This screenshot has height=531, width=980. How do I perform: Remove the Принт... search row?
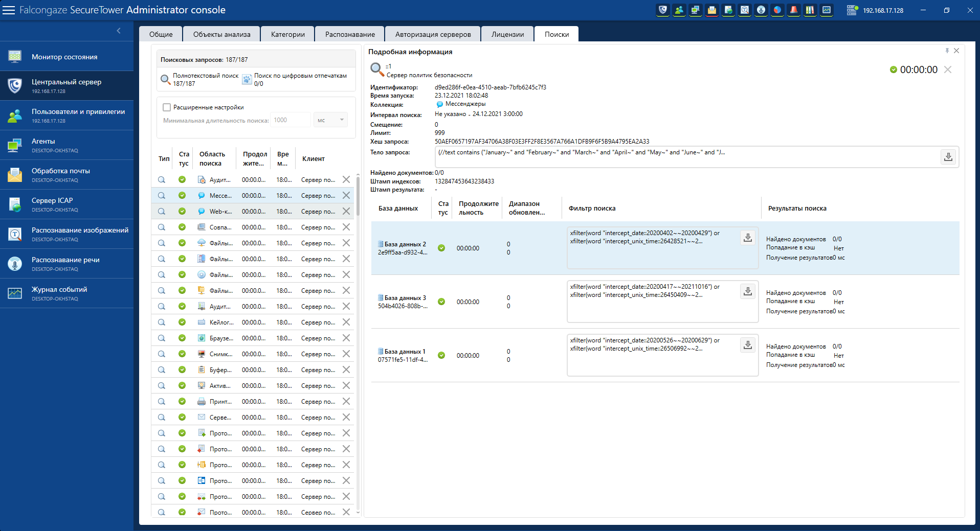tap(346, 401)
